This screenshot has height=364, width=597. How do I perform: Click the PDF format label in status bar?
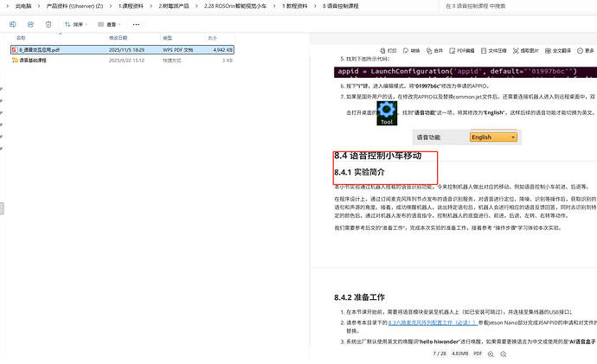[478, 354]
